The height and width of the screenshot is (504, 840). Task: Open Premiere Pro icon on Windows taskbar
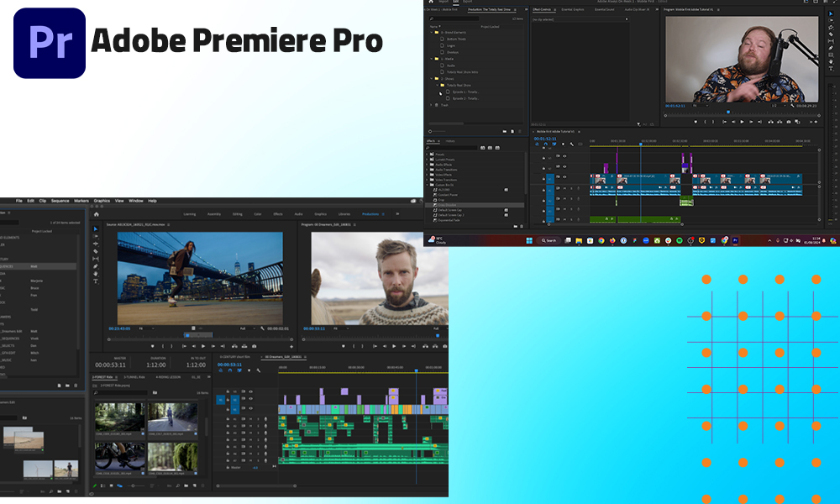[736, 241]
